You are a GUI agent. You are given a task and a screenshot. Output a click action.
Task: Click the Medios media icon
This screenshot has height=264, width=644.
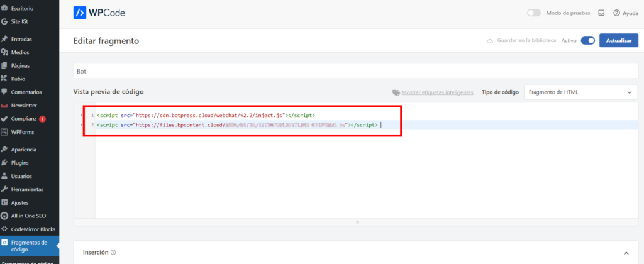pos(4,52)
